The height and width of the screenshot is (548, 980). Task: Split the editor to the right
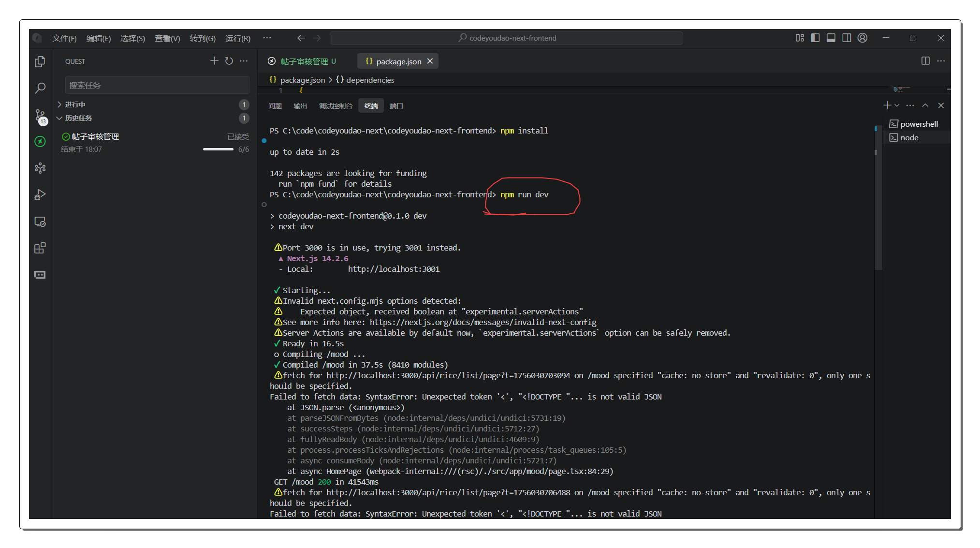coord(925,61)
